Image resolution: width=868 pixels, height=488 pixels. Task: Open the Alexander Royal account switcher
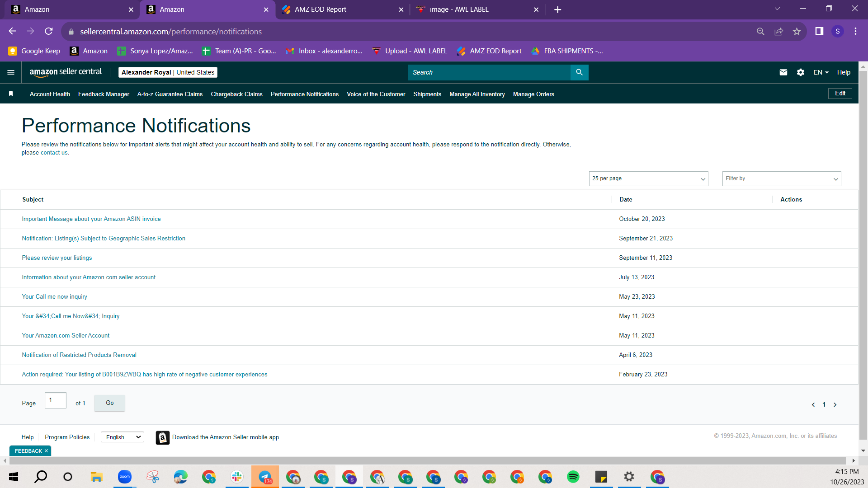[168, 72]
